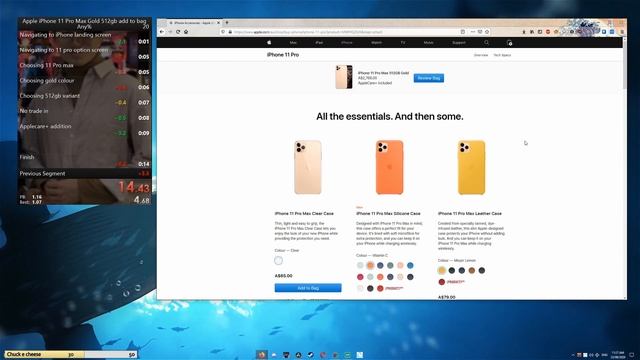Reload the page with the refresh icon
This screenshot has width=640, height=360.
point(178,32)
